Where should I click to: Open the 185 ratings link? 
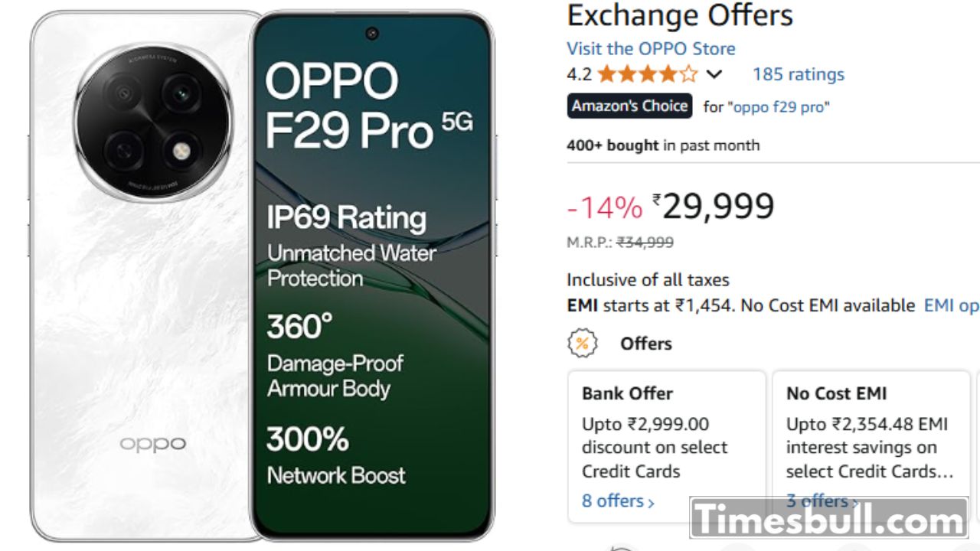798,74
